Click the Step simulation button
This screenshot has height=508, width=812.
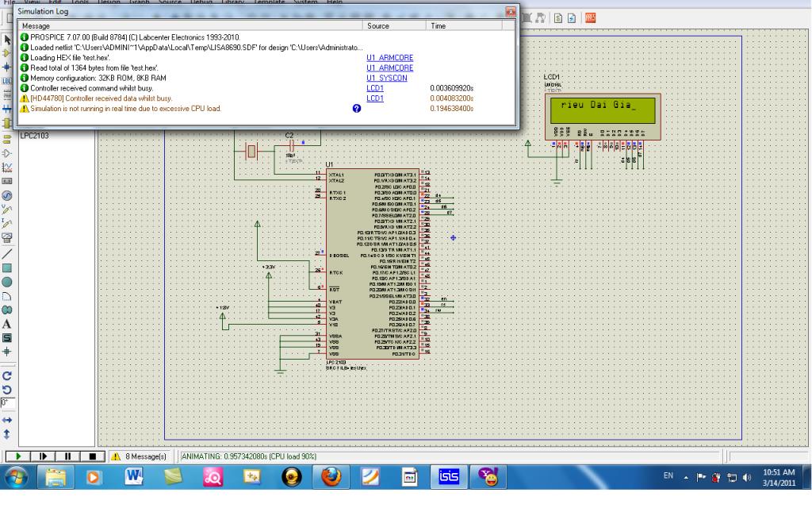(x=44, y=456)
